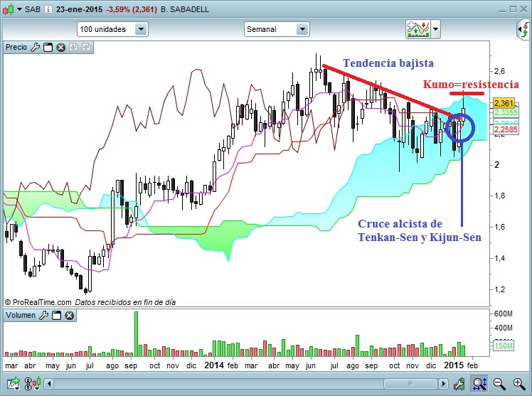
Task: Click the 23-ene-2015 date text
Action: (x=80, y=9)
